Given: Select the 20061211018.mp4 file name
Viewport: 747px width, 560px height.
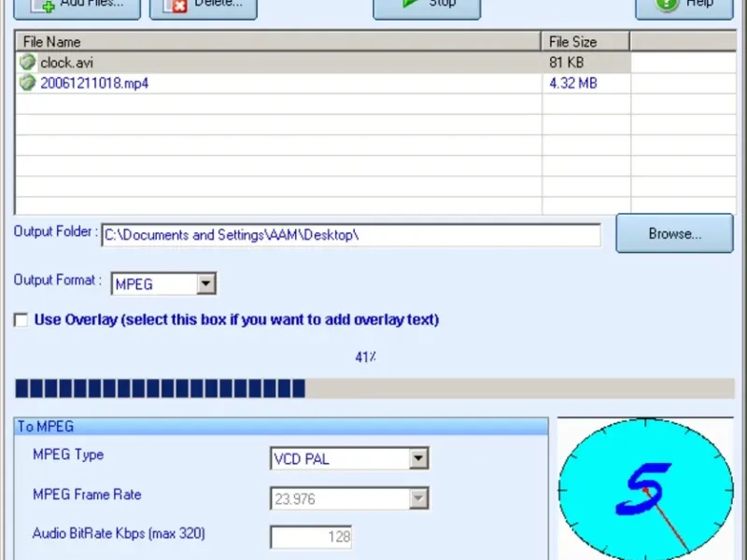Looking at the screenshot, I should point(94,83).
